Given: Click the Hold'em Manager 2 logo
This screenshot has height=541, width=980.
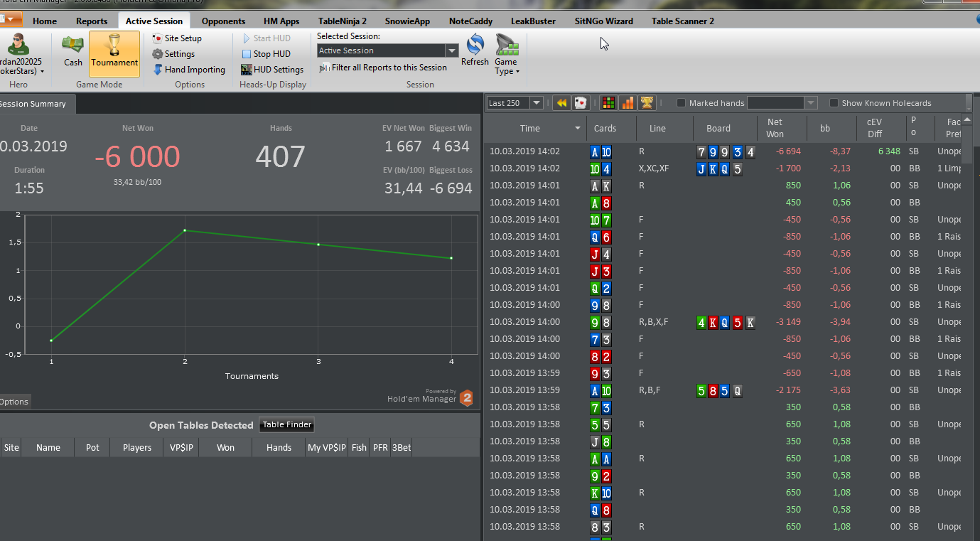Looking at the screenshot, I should tap(466, 397).
